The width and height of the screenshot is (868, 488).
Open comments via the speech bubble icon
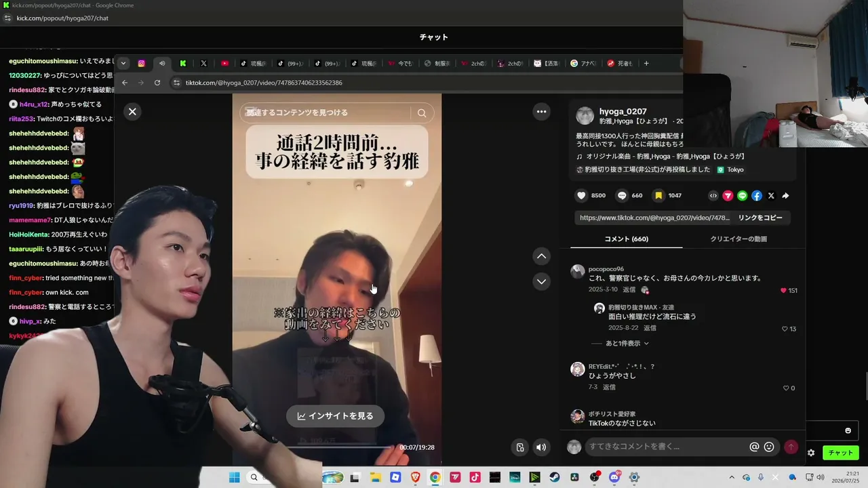click(622, 196)
